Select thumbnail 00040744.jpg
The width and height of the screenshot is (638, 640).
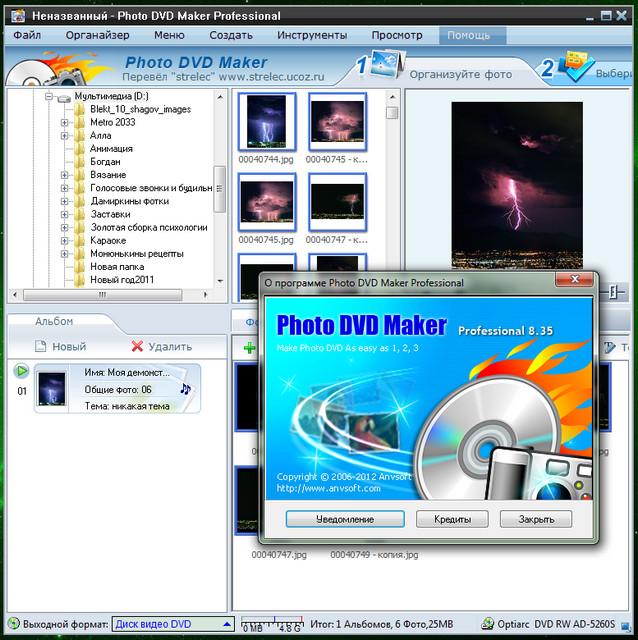(267, 121)
